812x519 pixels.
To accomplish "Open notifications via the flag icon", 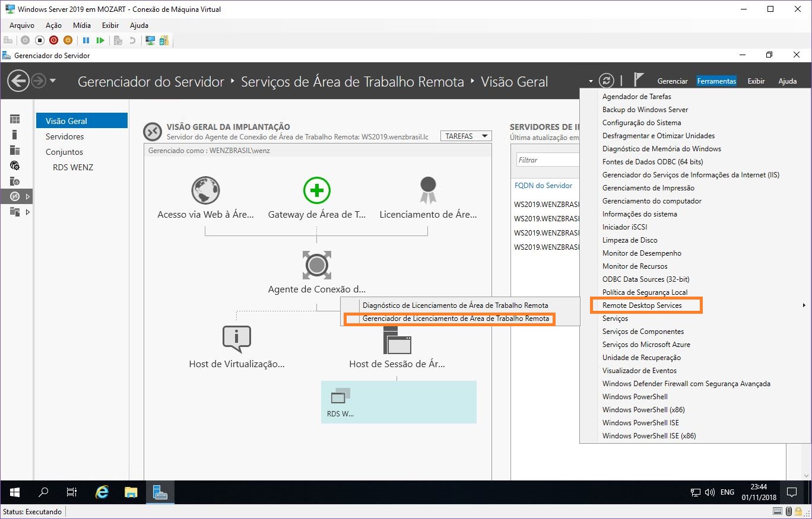I will pos(639,80).
